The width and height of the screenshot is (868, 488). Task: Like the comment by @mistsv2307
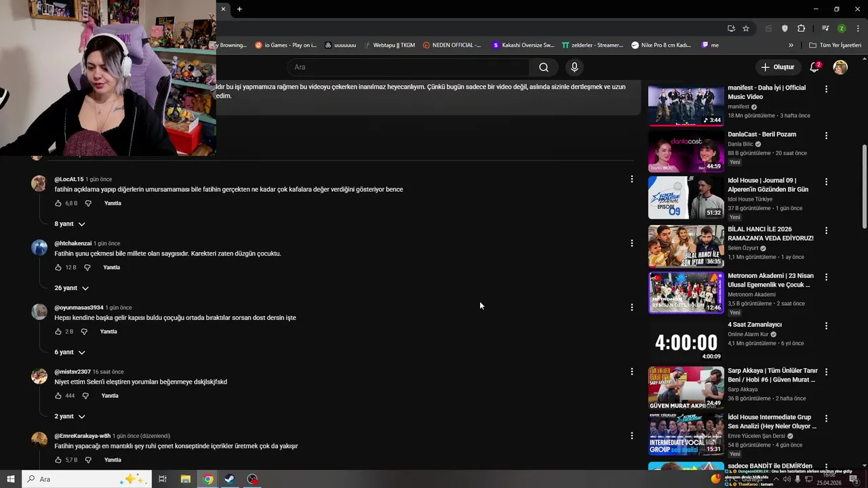(x=58, y=396)
